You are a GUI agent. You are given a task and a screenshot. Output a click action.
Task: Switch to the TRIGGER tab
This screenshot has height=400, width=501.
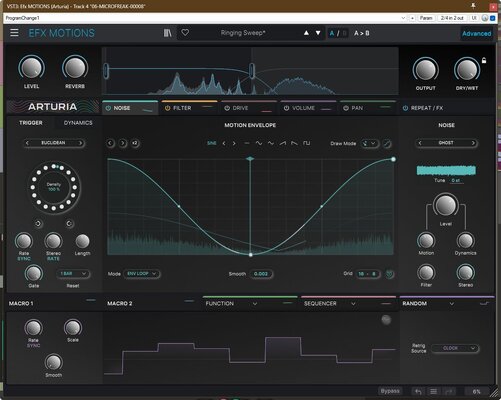(x=31, y=123)
